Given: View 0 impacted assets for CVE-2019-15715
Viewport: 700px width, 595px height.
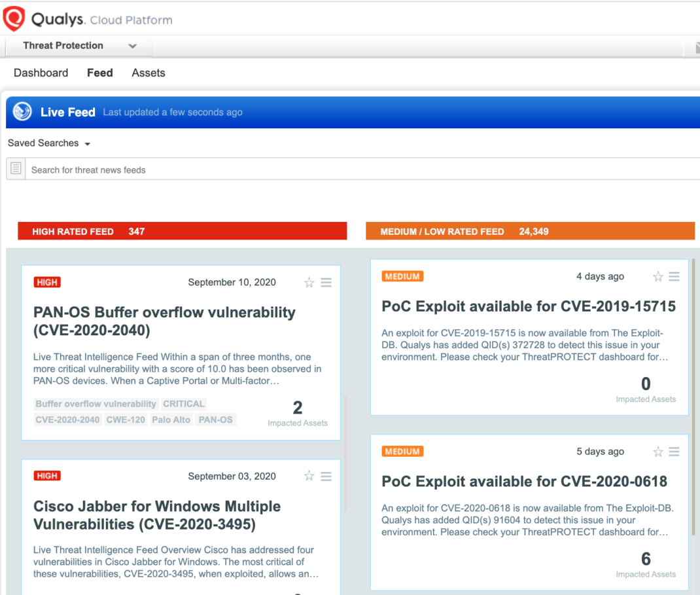Looking at the screenshot, I should [646, 389].
